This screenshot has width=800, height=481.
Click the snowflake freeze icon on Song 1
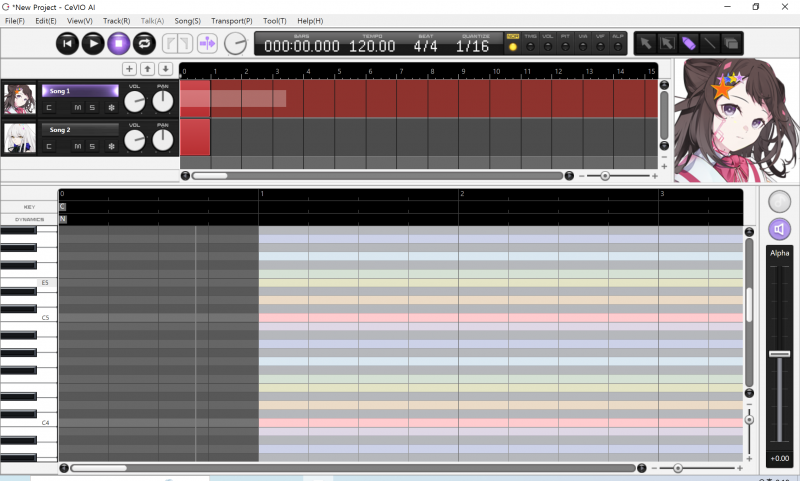pos(111,107)
